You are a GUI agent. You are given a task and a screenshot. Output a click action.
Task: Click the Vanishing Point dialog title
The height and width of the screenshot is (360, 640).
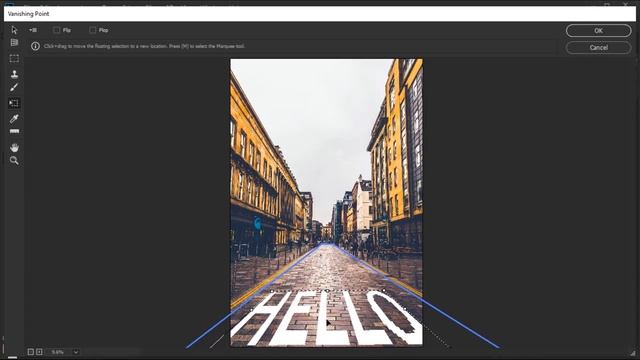[x=29, y=13]
